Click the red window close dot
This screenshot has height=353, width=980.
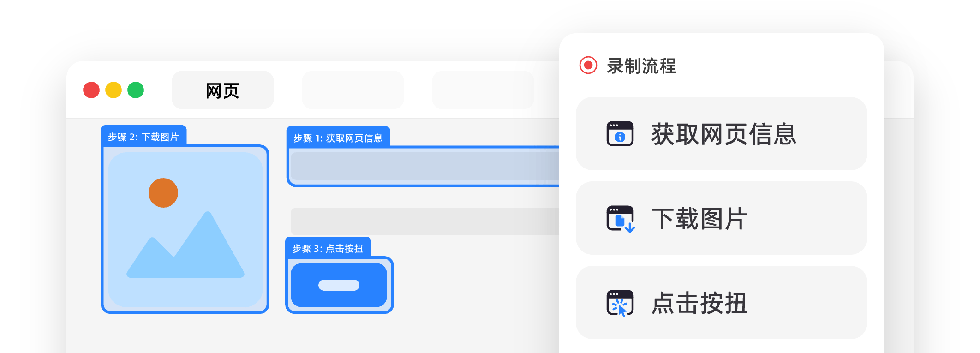(91, 90)
